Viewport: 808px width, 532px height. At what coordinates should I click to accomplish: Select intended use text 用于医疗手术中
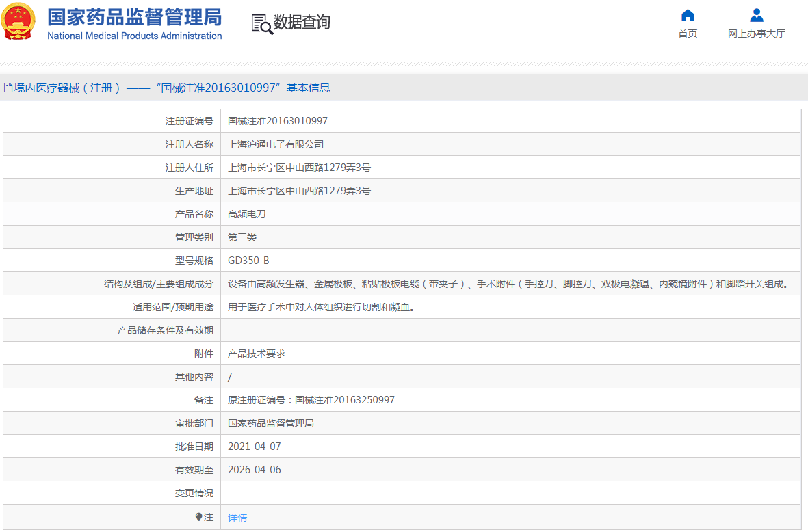[322, 308]
